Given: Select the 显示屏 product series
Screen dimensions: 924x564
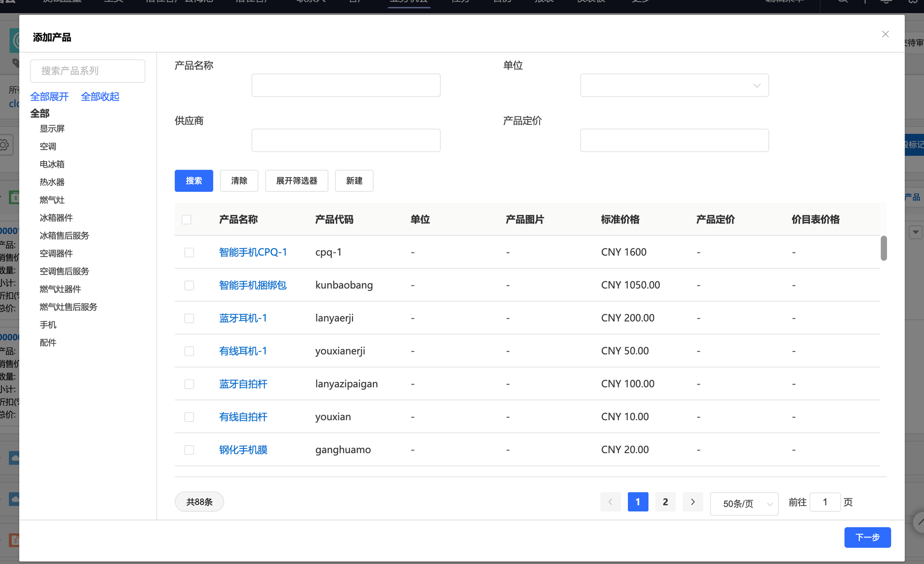Looking at the screenshot, I should click(x=52, y=129).
